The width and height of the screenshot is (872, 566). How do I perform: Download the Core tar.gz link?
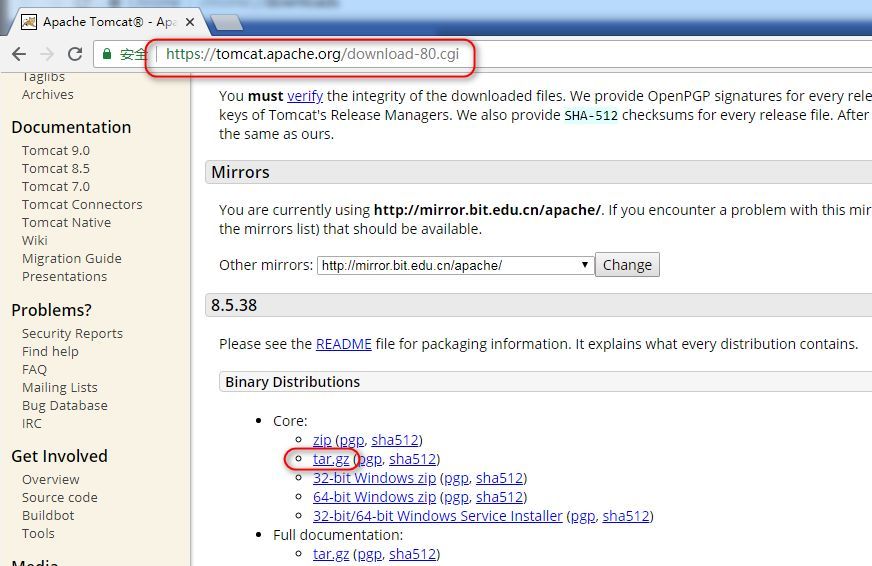click(331, 459)
